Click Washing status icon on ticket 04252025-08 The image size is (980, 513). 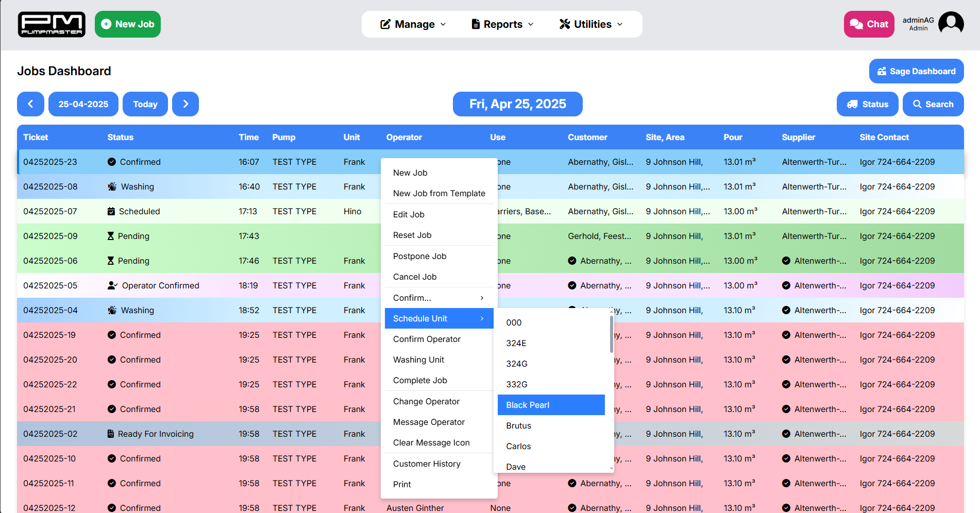[x=112, y=186]
